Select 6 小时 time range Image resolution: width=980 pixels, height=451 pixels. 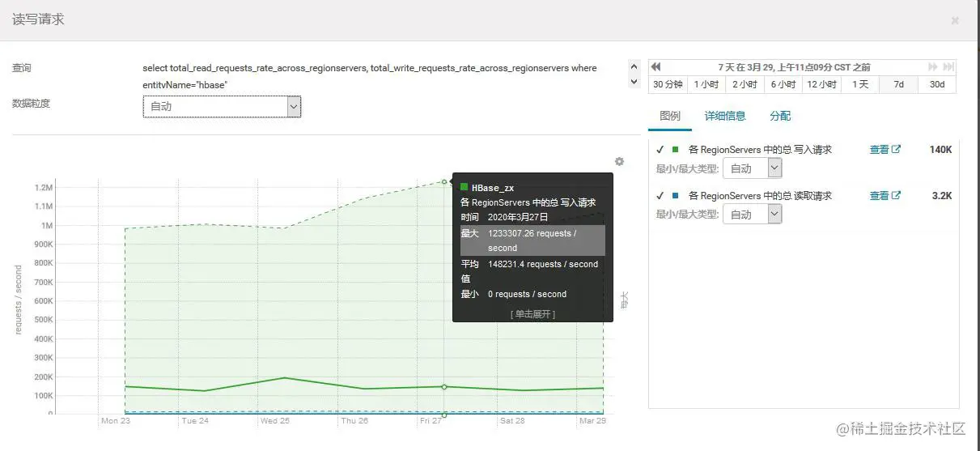(x=783, y=84)
